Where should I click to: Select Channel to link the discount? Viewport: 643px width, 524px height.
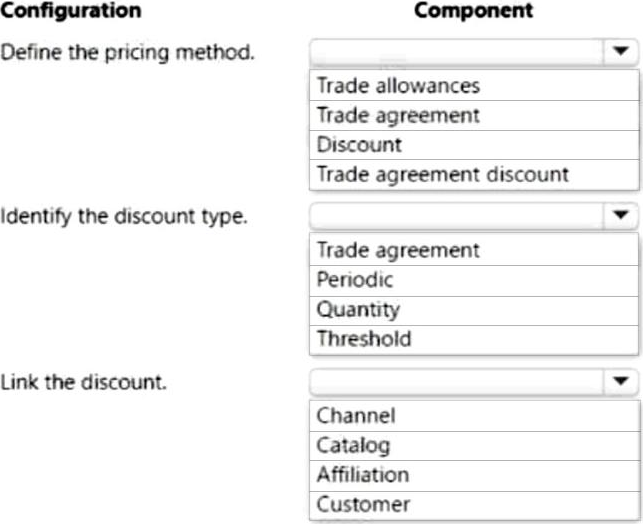tap(355, 415)
